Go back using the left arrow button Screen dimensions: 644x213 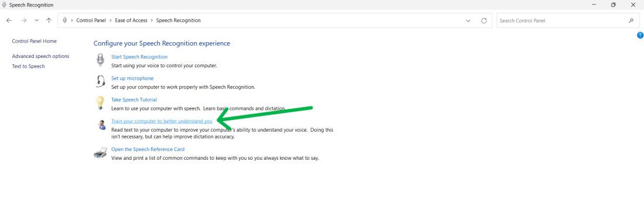click(x=9, y=20)
